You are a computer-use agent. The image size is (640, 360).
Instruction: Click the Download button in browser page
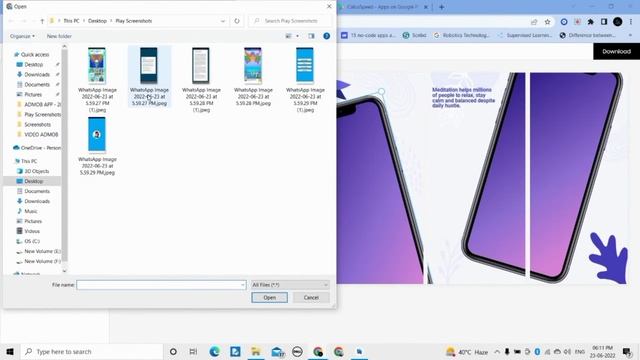tap(616, 51)
